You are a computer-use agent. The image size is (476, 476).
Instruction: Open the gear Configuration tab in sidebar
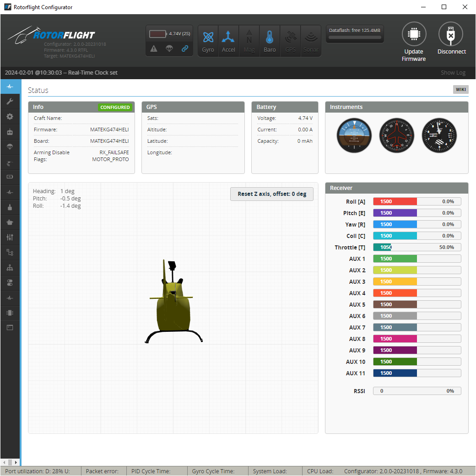[10, 117]
